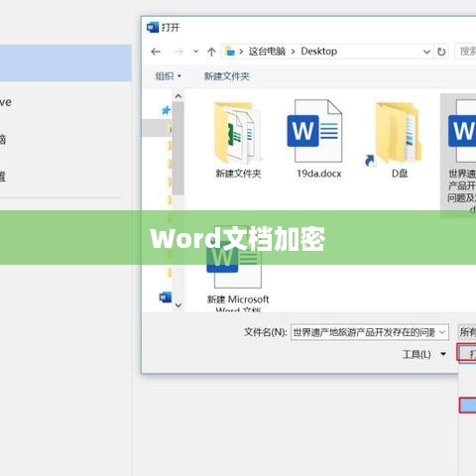Click the Word icon in the dialog title bar
476x476 pixels.
pos(153,27)
